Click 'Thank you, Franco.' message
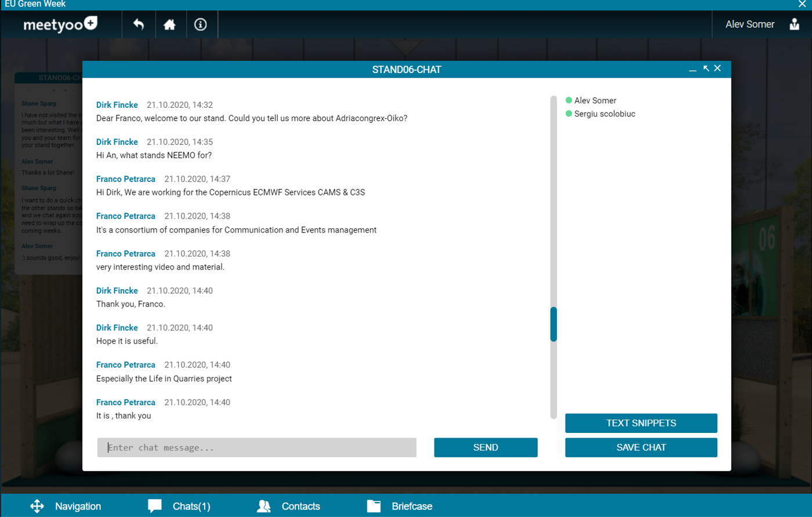This screenshot has height=517, width=812. [x=130, y=304]
